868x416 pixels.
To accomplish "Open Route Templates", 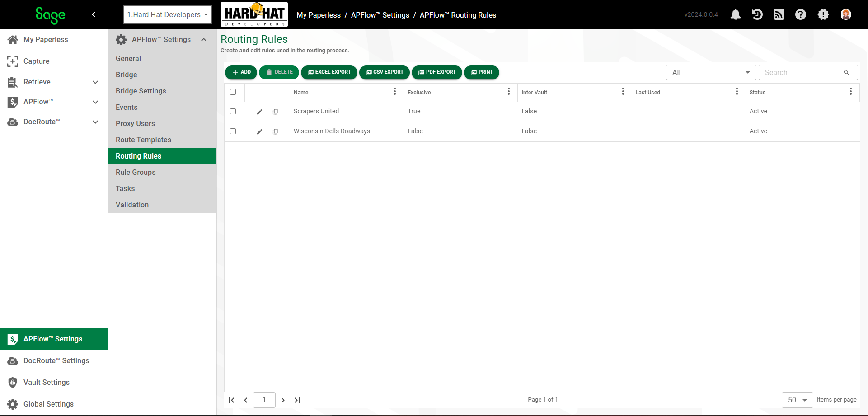I will pyautogui.click(x=162, y=140).
